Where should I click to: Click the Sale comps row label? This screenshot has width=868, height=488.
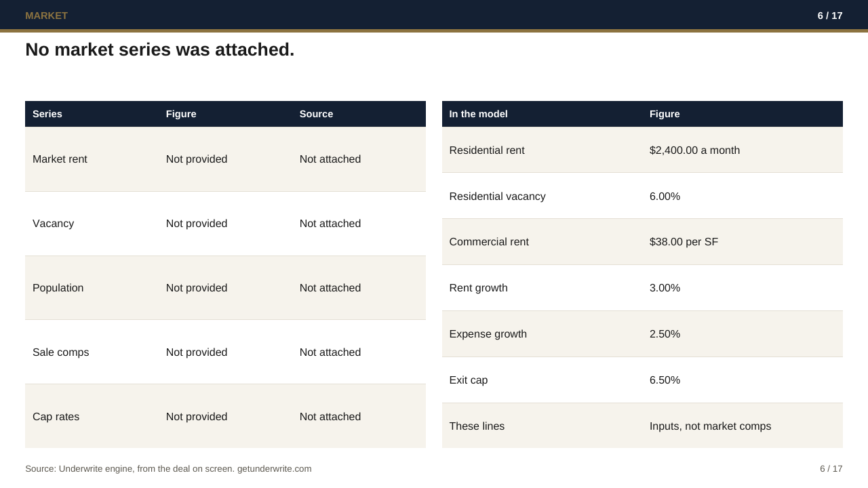click(x=60, y=352)
